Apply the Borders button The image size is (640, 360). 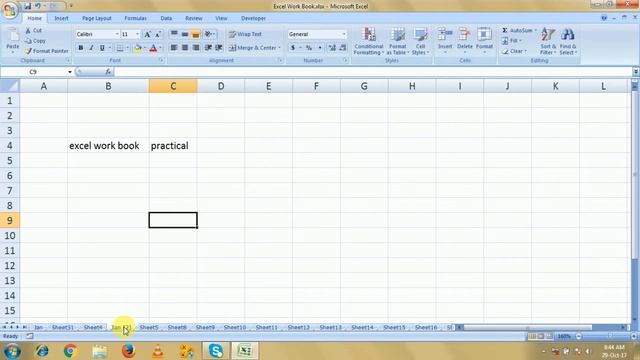click(x=120, y=48)
